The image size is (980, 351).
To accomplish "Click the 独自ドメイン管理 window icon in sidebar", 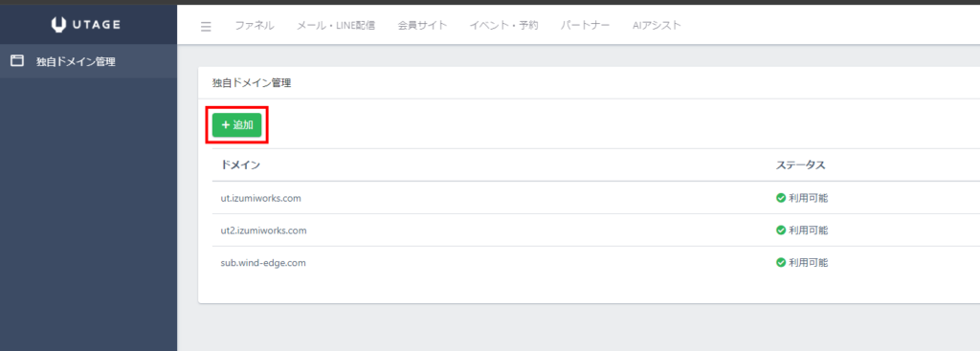I will click(x=17, y=61).
